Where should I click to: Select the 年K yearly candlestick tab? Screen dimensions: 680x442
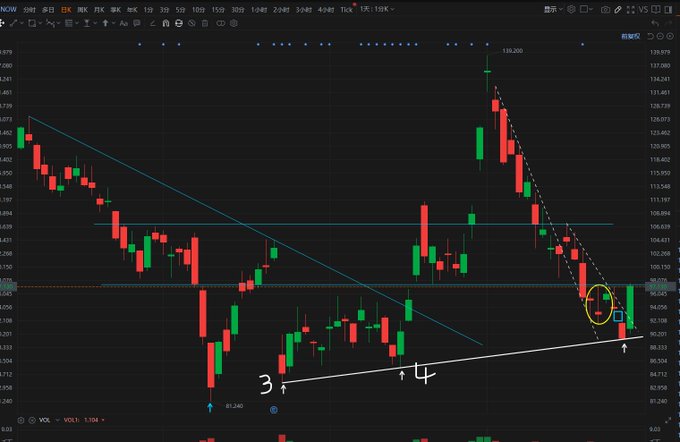point(132,10)
